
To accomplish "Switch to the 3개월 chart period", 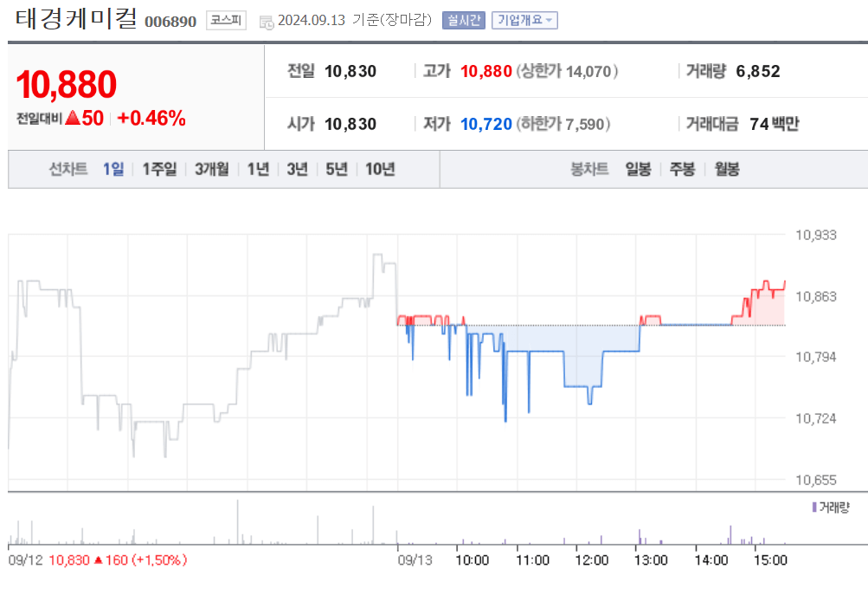I will coord(211,169).
